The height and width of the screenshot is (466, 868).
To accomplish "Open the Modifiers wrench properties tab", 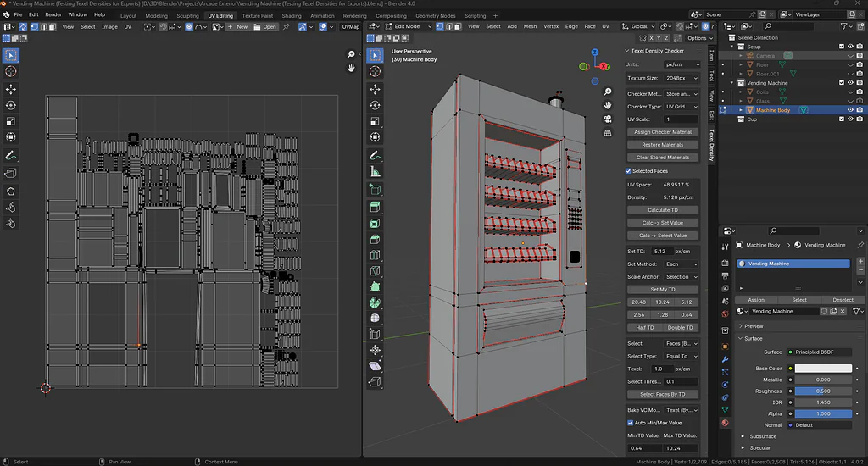I will tap(726, 359).
